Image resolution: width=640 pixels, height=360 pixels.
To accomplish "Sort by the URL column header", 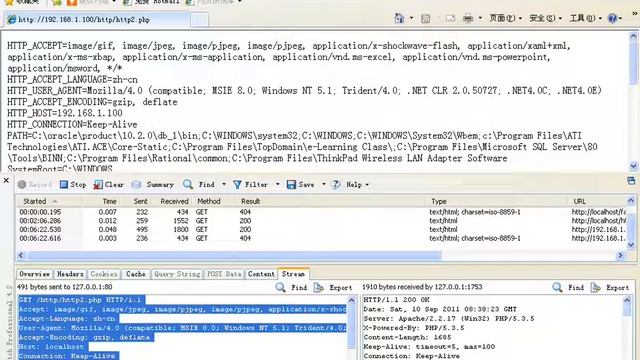I will click(598, 201).
